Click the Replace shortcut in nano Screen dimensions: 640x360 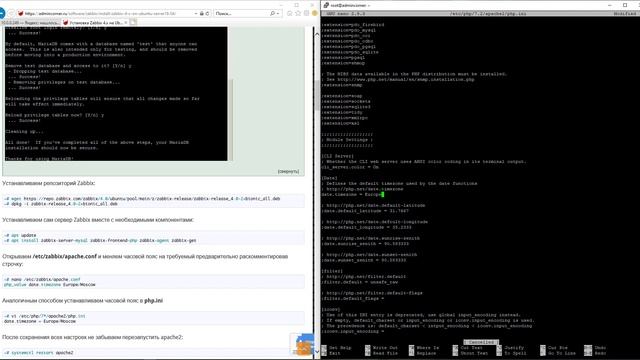click(422, 353)
